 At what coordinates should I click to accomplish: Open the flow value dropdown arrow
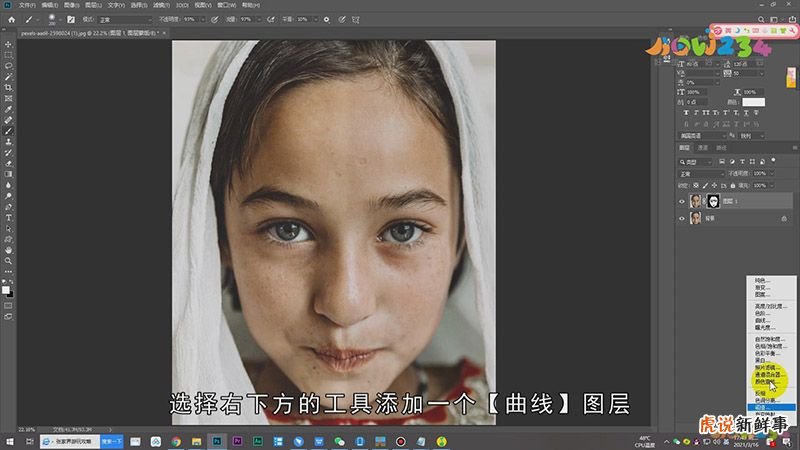[259, 19]
